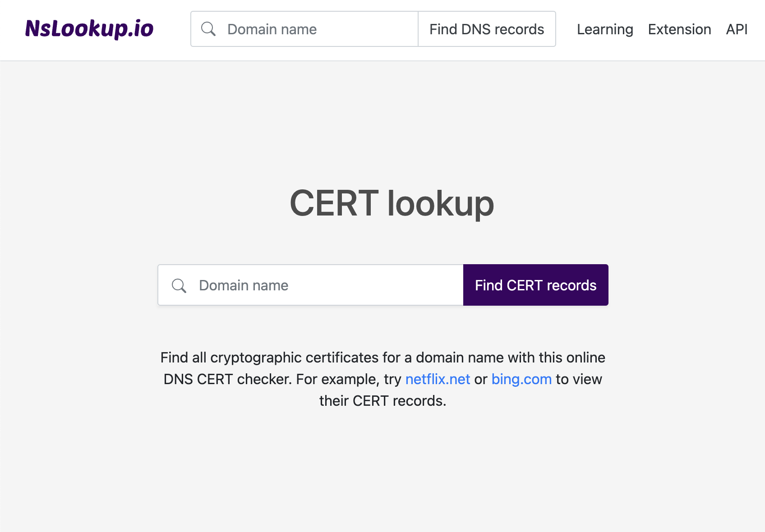
Task: Click netflix.net in the description text
Action: (x=438, y=379)
